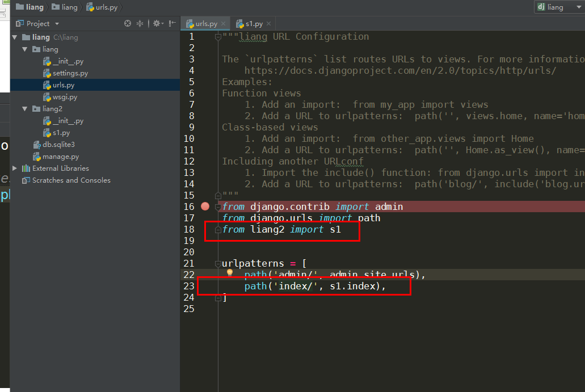Click the Python file icon on s1.py tab

(240, 24)
